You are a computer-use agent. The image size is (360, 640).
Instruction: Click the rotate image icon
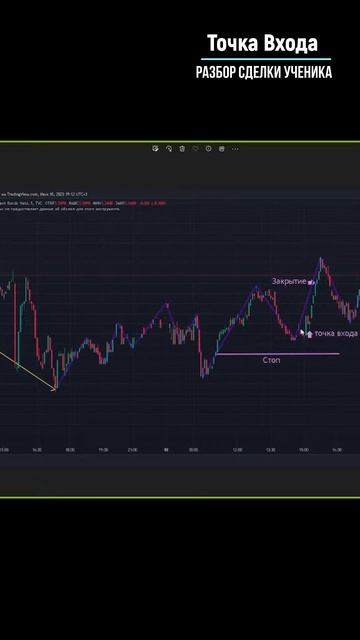coord(169,149)
